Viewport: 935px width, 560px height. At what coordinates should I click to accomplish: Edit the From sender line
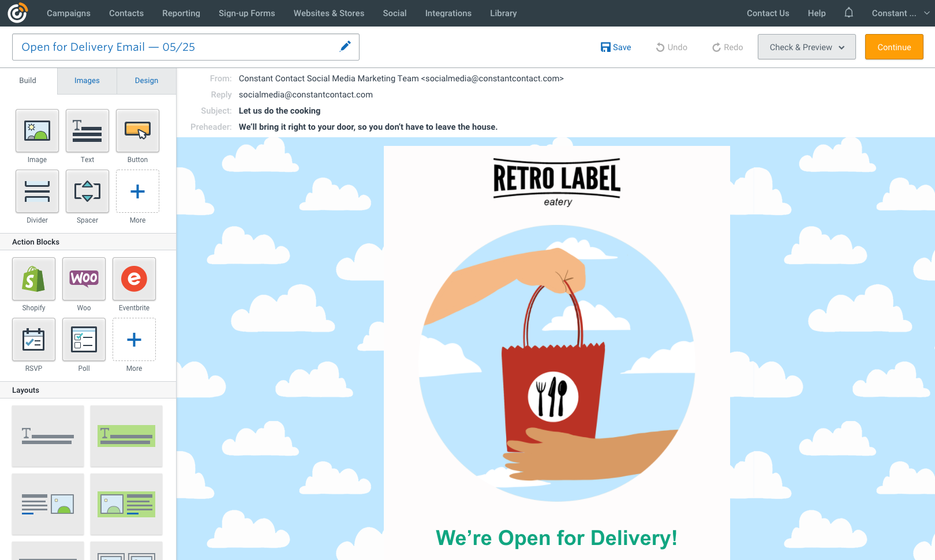point(401,78)
